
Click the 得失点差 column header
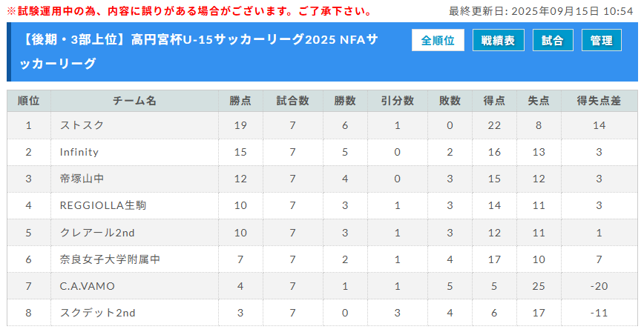(x=599, y=101)
